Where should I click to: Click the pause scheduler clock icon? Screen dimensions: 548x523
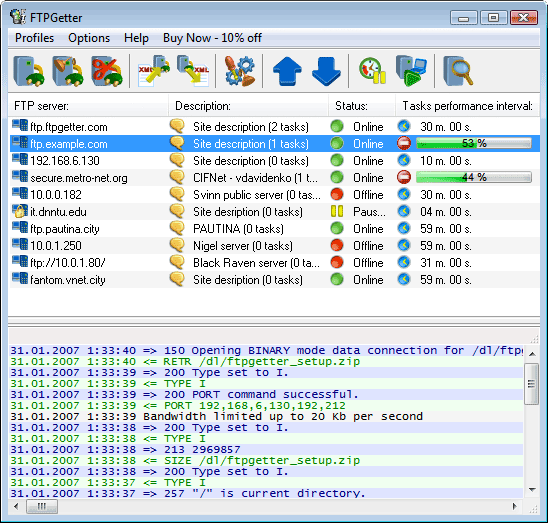(373, 71)
